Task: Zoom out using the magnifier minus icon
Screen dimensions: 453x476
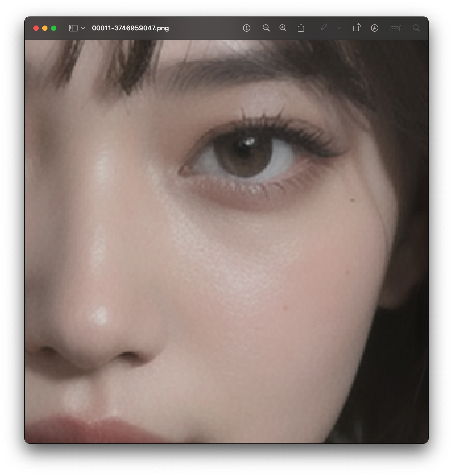Action: point(266,28)
